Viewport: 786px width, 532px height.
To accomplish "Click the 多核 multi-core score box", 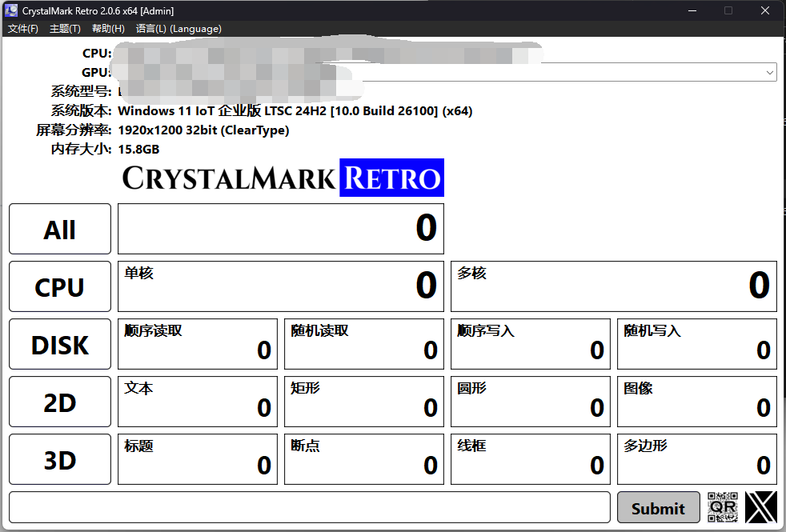I will (614, 286).
